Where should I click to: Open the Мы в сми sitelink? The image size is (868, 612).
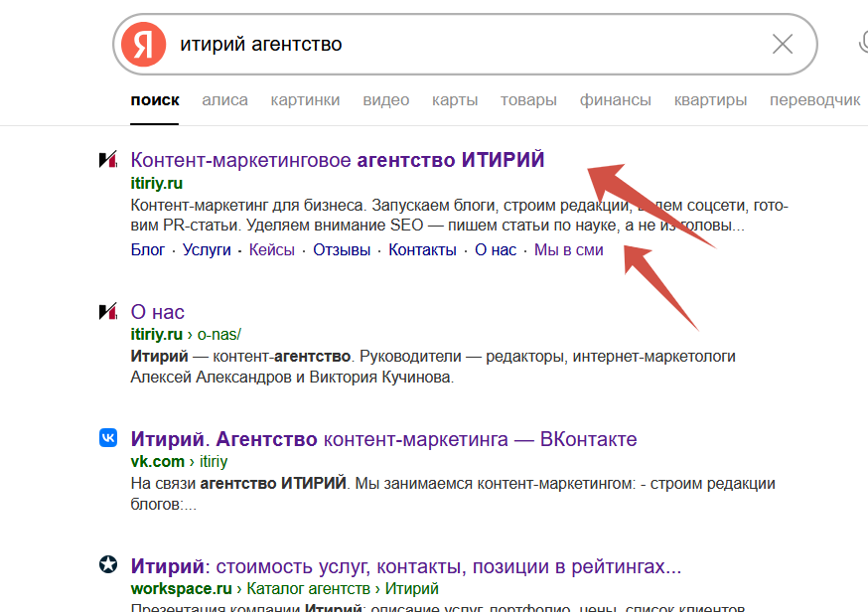click(568, 250)
